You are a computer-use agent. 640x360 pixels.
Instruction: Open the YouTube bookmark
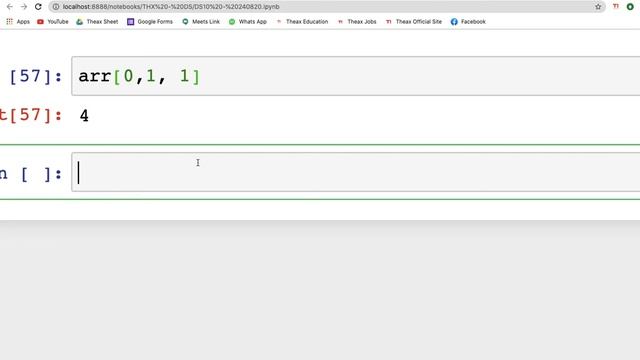[x=53, y=22]
